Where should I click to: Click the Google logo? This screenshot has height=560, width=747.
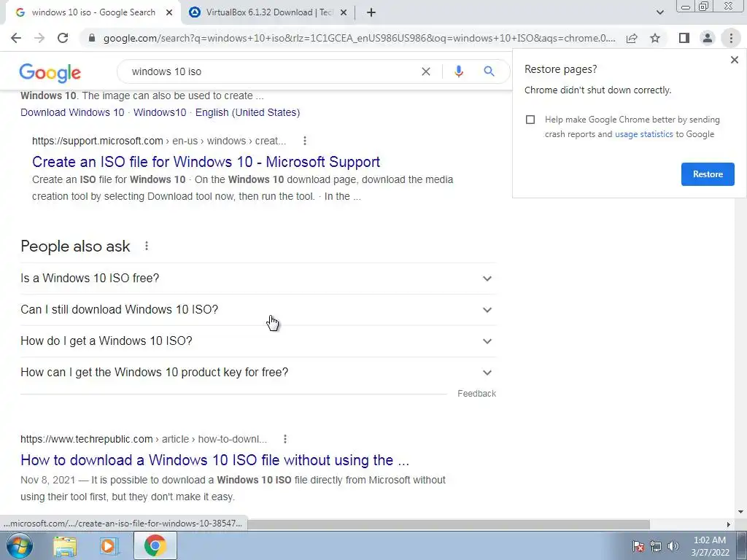point(50,73)
